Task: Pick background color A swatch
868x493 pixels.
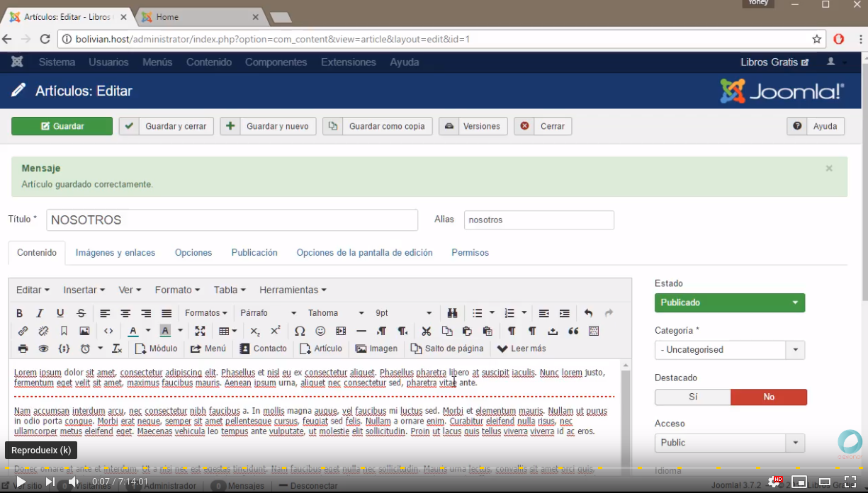Action: tap(165, 331)
